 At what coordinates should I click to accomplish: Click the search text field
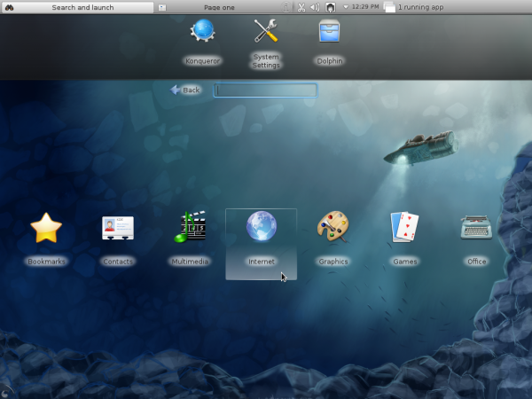click(x=265, y=90)
